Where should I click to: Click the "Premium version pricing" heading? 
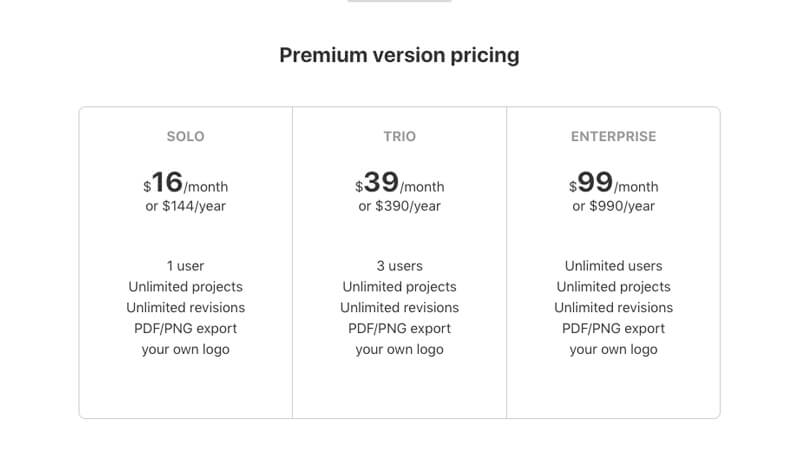coord(399,55)
